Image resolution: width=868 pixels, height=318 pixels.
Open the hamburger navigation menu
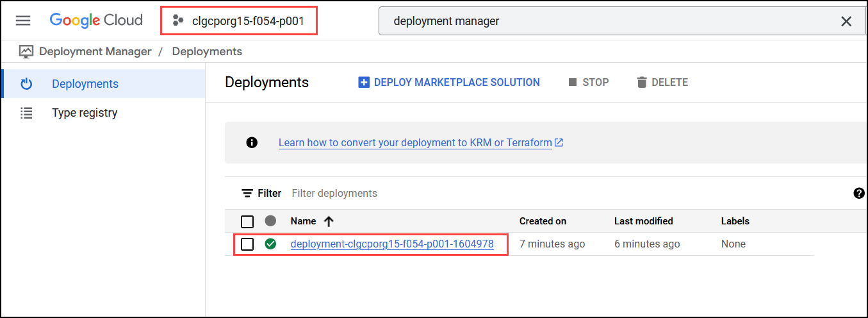[x=23, y=21]
